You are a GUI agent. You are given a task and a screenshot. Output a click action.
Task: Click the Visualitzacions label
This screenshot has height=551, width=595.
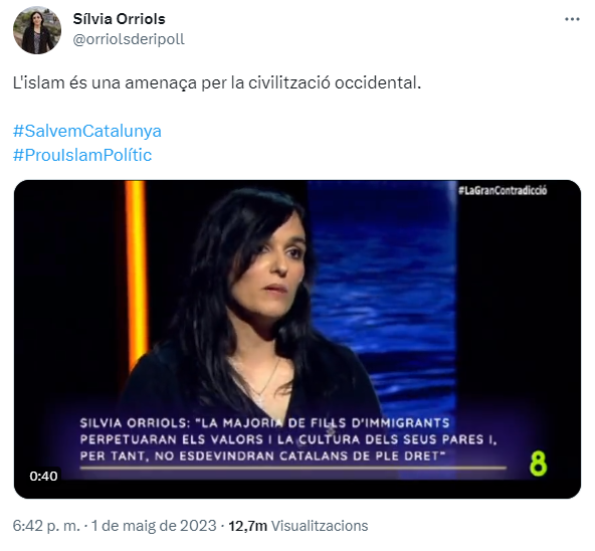click(320, 526)
